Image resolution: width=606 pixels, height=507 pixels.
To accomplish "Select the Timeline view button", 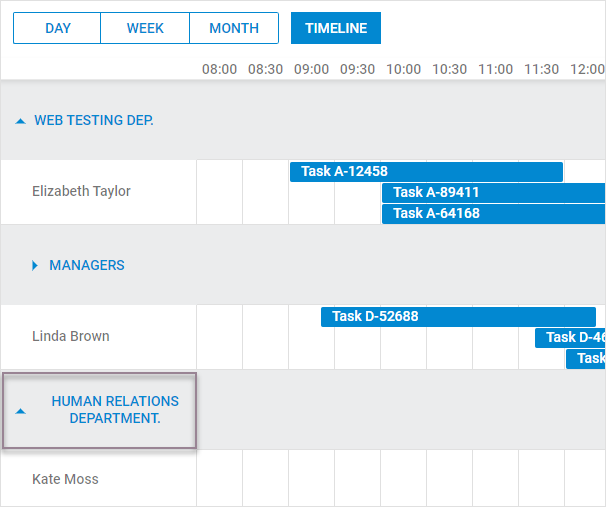I will click(x=336, y=28).
